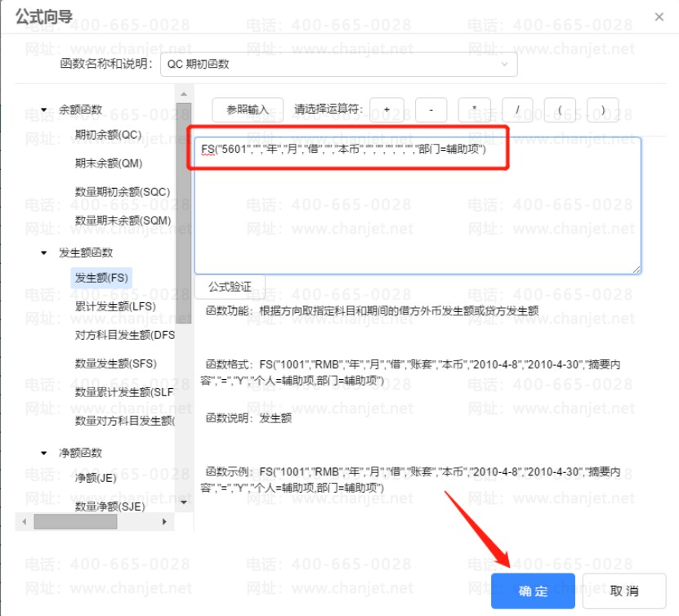Open the 函数名称和说明 dropdown
The image size is (679, 616).
click(x=338, y=64)
